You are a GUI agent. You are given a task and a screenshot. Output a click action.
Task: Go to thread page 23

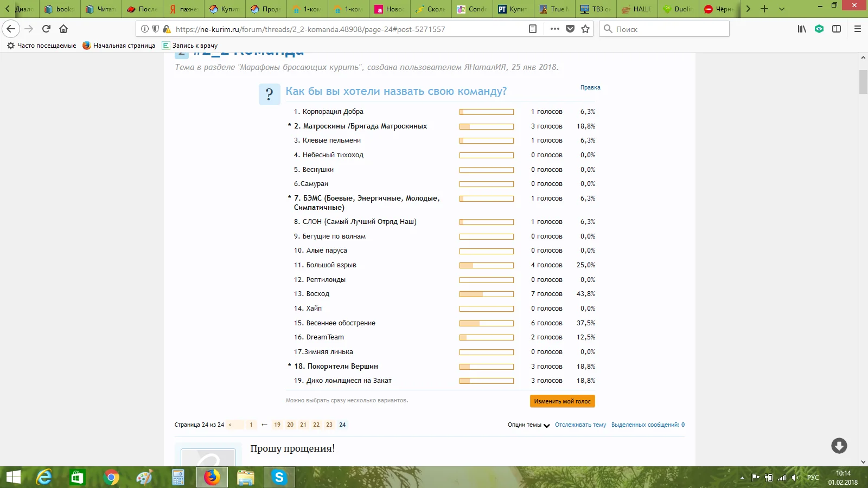point(329,425)
